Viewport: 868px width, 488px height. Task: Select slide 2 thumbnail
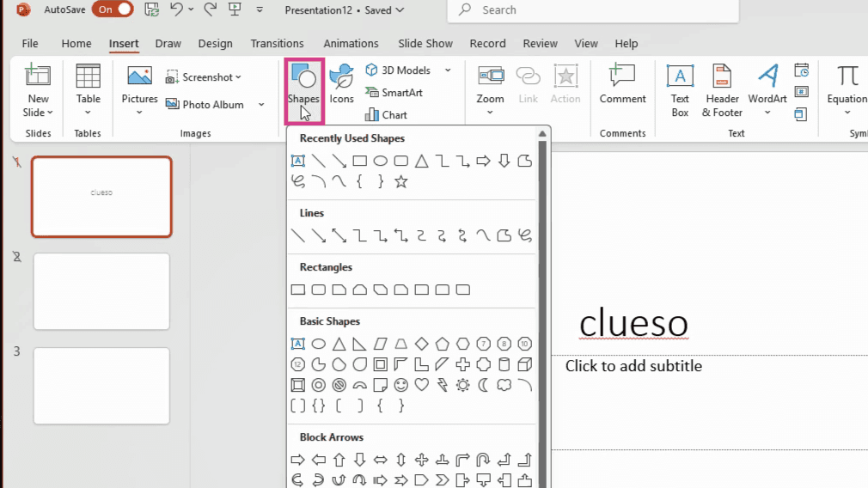[102, 291]
